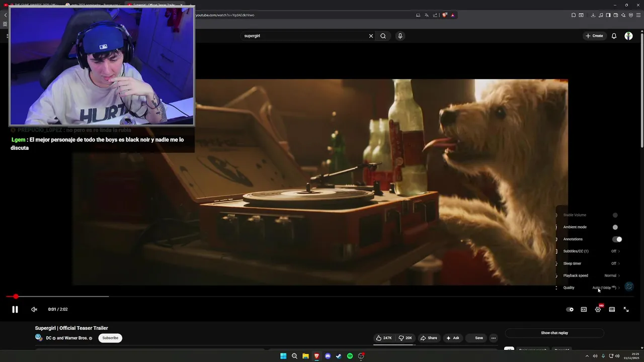The image size is (644, 362).
Task: Open the Brave wallet icon
Action: pos(616,15)
